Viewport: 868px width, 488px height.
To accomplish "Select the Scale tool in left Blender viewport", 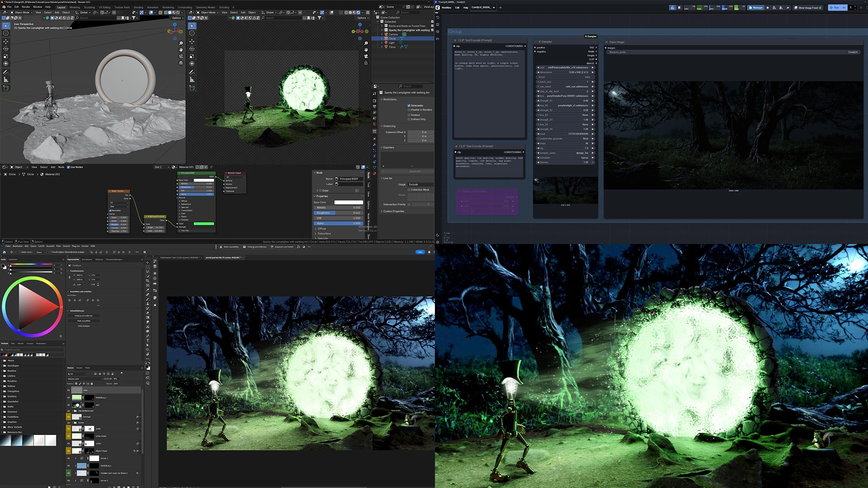I will click(x=6, y=56).
